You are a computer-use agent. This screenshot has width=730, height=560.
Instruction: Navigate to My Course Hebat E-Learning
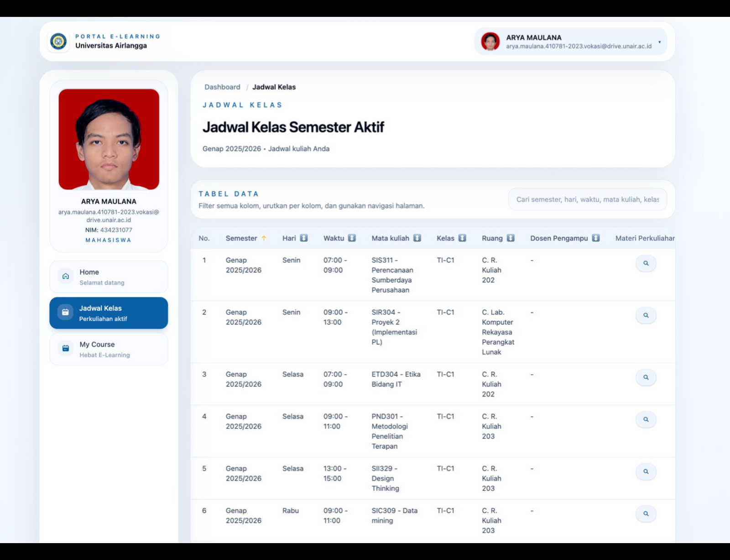pyautogui.click(x=108, y=349)
